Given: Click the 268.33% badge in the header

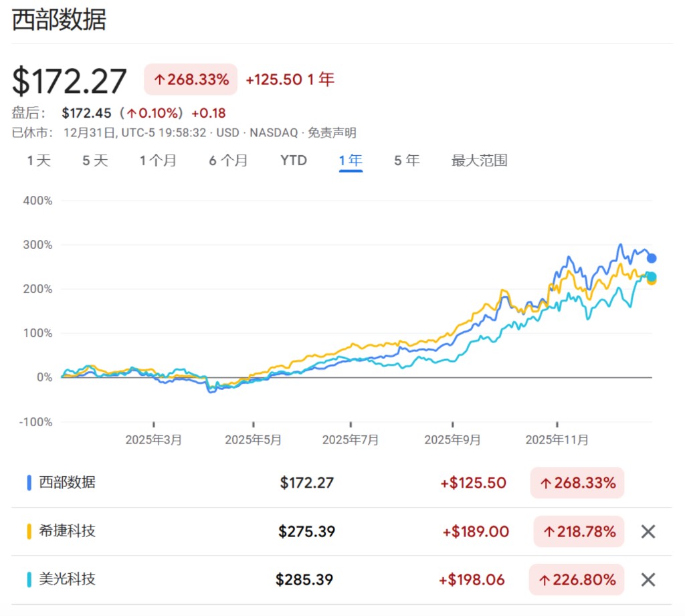Looking at the screenshot, I should tap(191, 80).
